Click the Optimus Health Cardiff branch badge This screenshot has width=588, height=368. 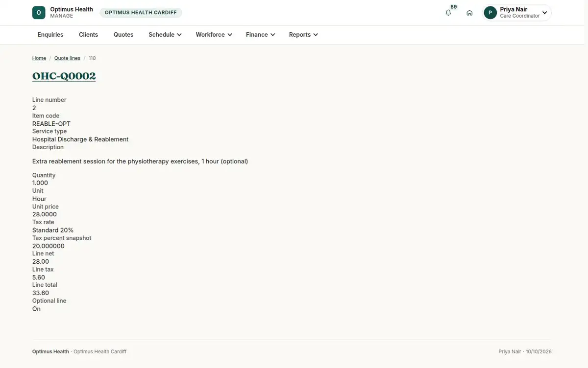tap(141, 13)
